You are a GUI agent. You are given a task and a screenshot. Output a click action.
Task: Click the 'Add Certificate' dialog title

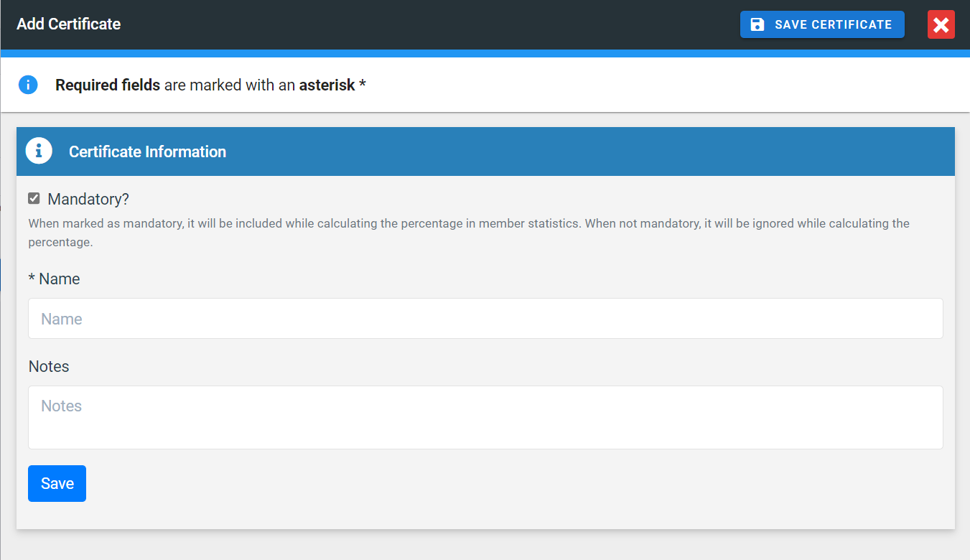(x=69, y=24)
